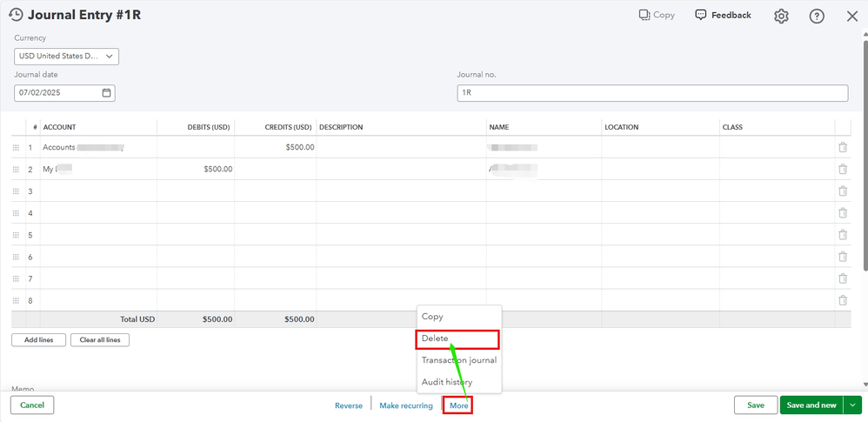Click the Clear all lines button
Screen dimensions: 868x422
100,340
